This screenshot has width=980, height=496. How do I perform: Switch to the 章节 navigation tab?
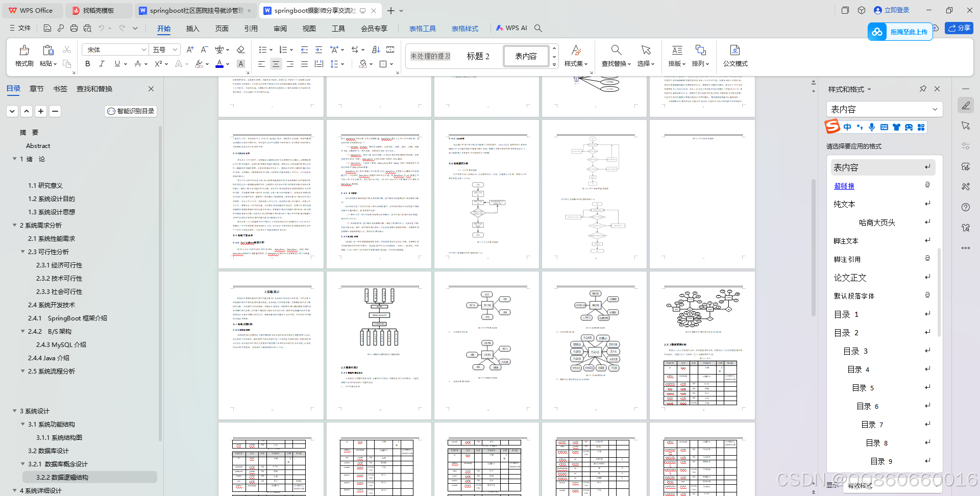click(36, 89)
